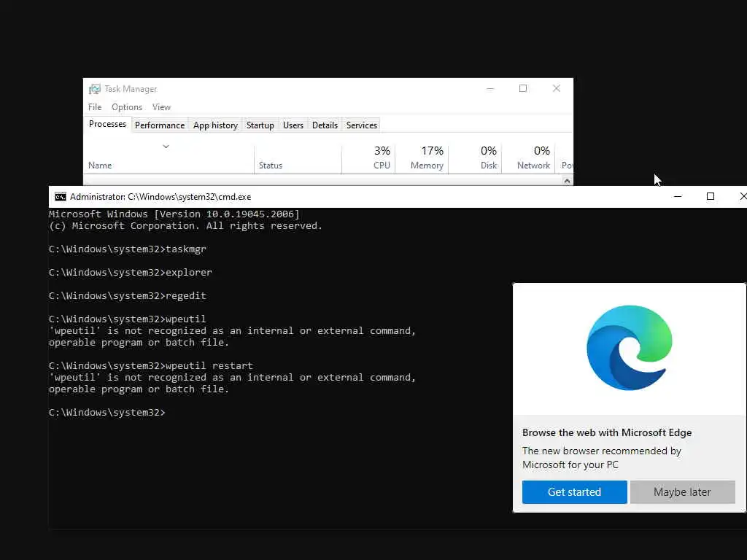This screenshot has width=747, height=560.
Task: Click the Microsoft Windows version line
Action: pyautogui.click(x=174, y=214)
